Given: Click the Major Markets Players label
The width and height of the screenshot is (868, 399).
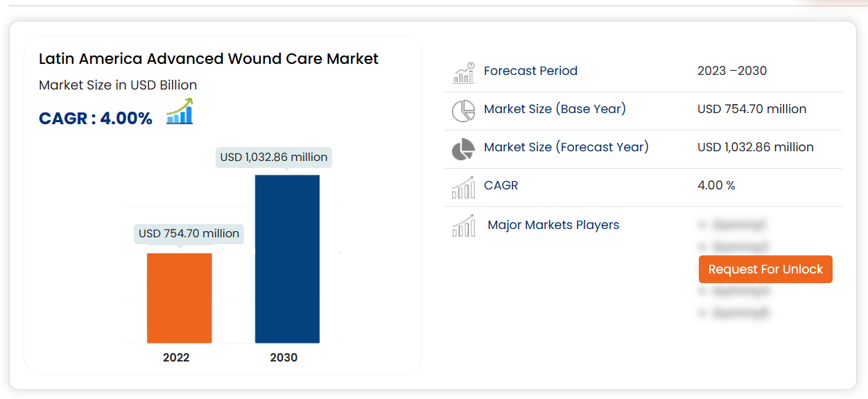Looking at the screenshot, I should [553, 225].
